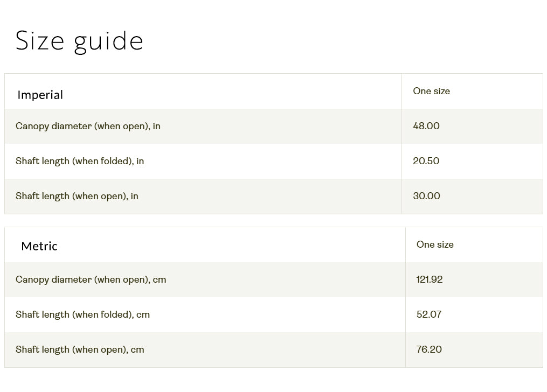Click the 52.07 folded shaft value

tap(429, 314)
